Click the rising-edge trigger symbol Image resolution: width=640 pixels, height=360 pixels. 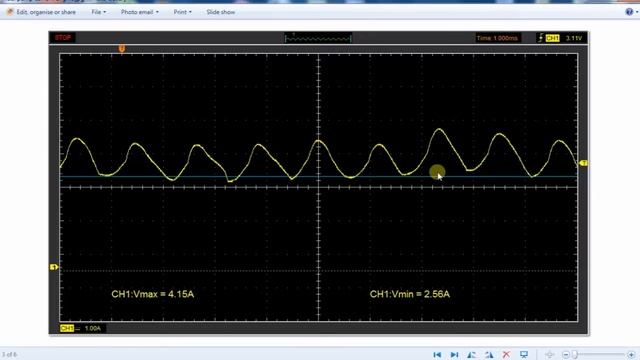pos(541,38)
